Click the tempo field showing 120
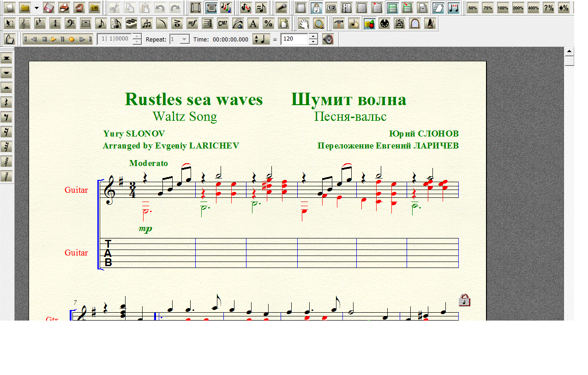The image size is (588, 375). [294, 40]
